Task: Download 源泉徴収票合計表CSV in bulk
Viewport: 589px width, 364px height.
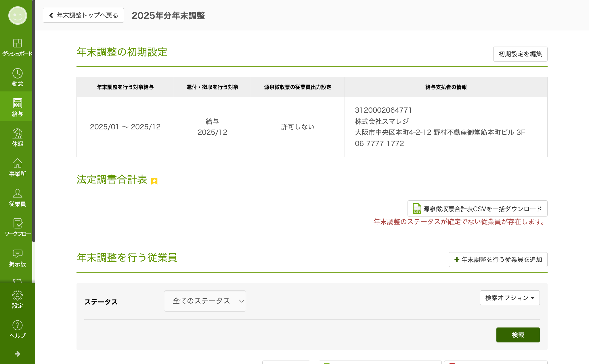Action: click(477, 209)
